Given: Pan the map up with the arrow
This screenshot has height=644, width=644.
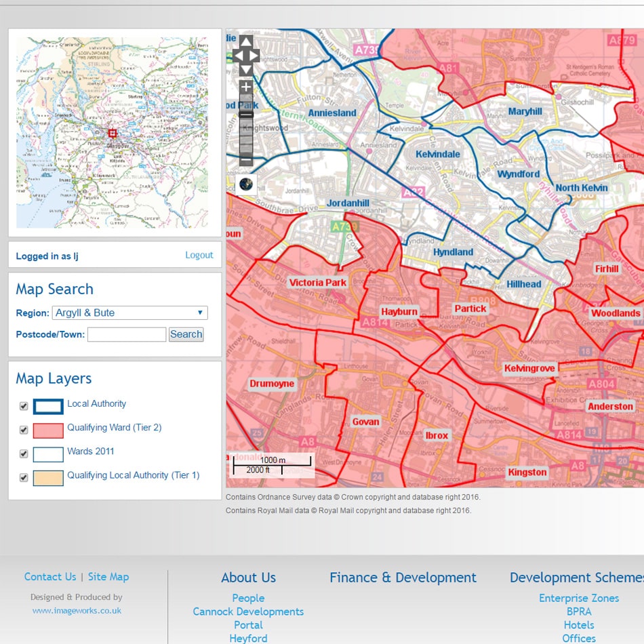Looking at the screenshot, I should tap(246, 42).
